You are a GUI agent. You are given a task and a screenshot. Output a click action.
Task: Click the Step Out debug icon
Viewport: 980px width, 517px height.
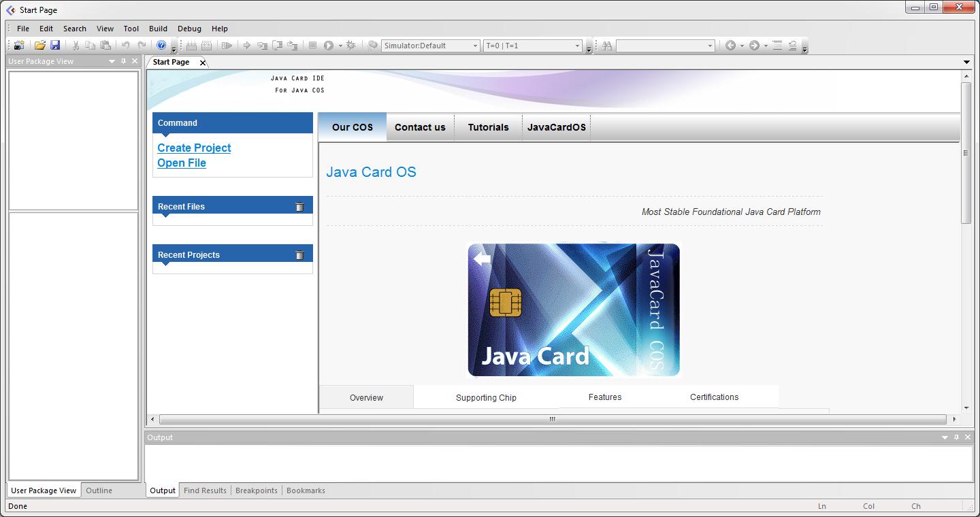point(292,46)
